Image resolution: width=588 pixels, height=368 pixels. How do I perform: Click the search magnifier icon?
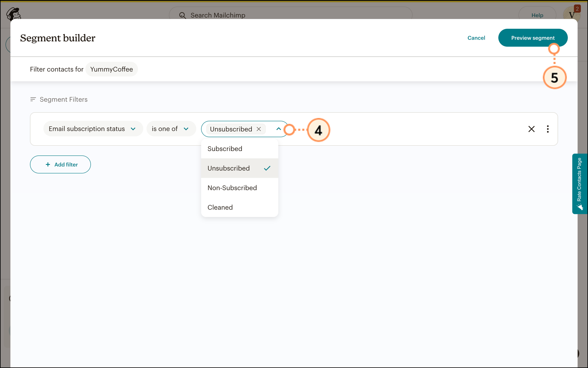pos(183,15)
